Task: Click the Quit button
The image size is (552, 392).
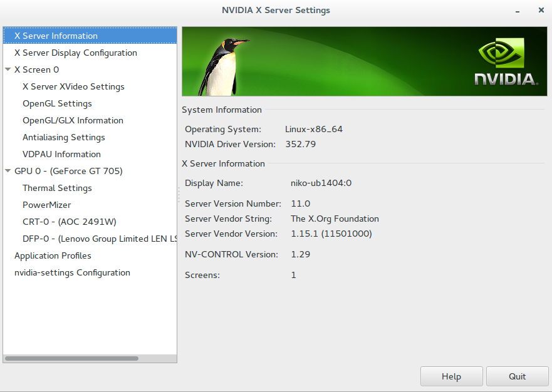Action: (x=517, y=376)
